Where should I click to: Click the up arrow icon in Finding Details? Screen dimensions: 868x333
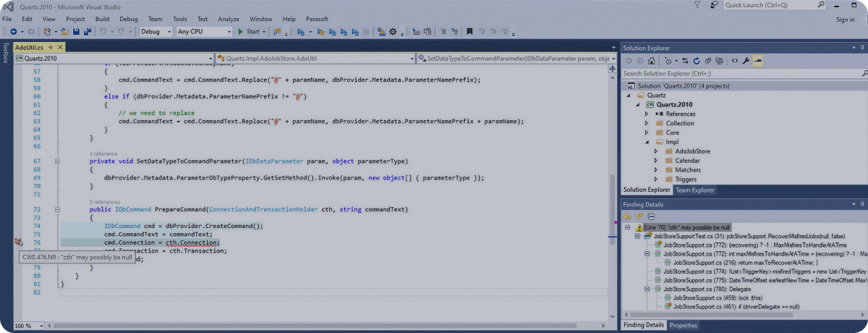[639, 216]
